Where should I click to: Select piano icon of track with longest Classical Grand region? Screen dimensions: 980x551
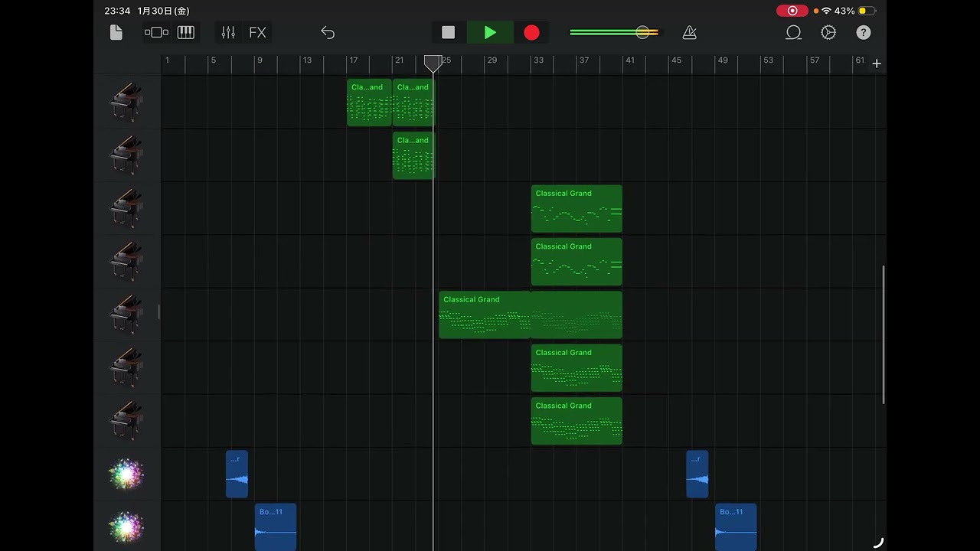coord(127,315)
